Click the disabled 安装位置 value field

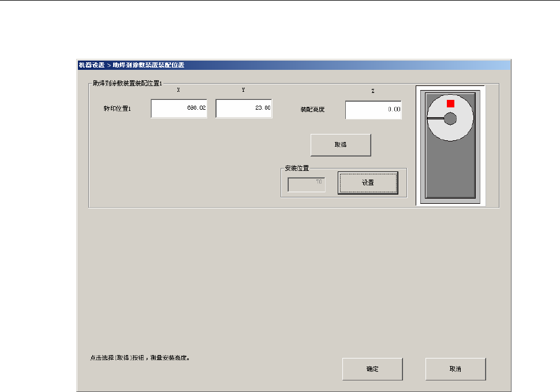(307, 185)
